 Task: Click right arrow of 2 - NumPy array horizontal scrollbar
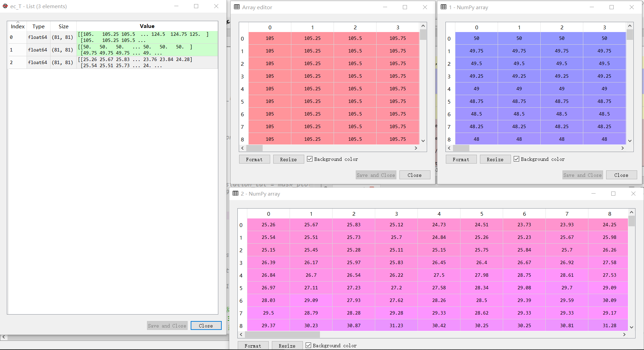click(x=625, y=334)
